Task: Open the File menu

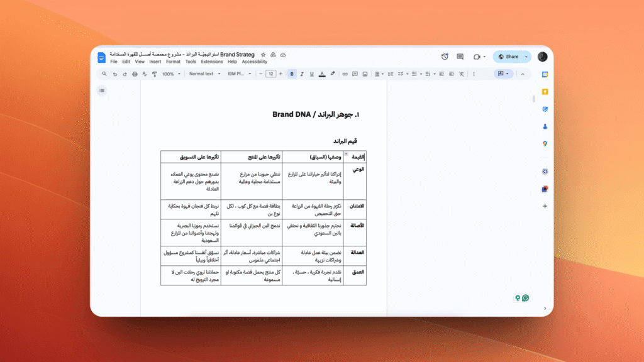Action: coord(114,62)
